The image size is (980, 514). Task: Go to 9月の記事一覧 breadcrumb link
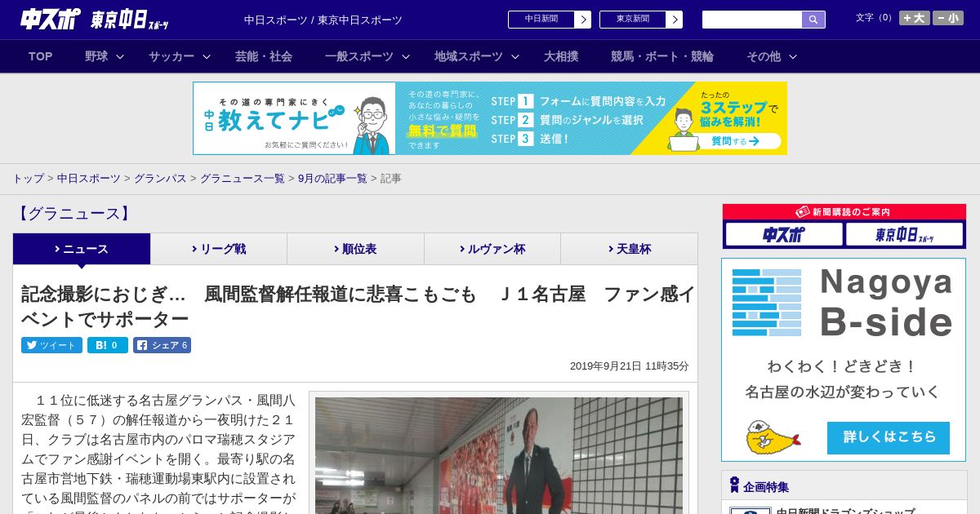coord(332,178)
